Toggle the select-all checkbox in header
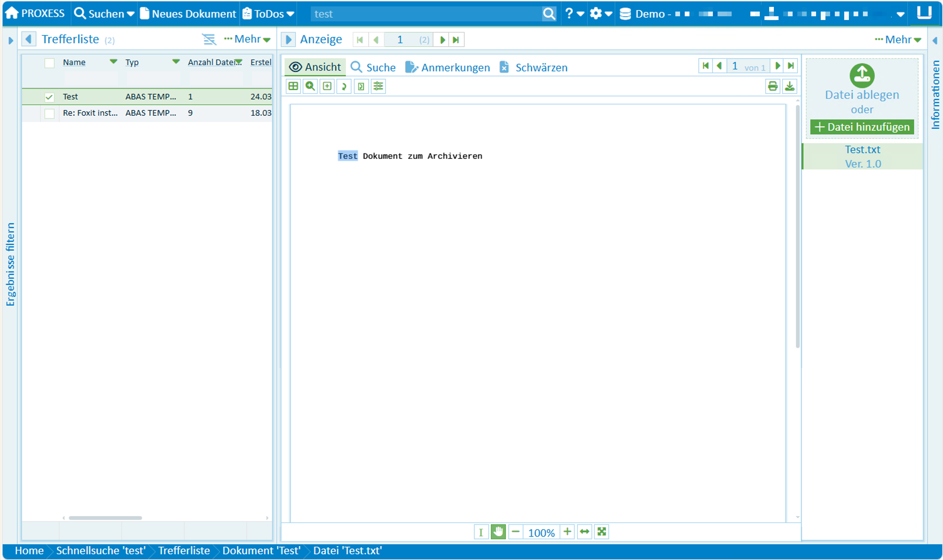This screenshot has height=560, width=943. point(49,62)
